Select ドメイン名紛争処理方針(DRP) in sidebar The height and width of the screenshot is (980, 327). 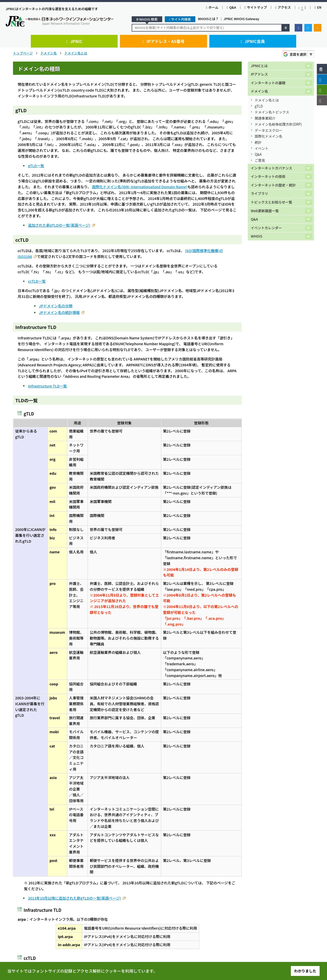click(x=278, y=124)
